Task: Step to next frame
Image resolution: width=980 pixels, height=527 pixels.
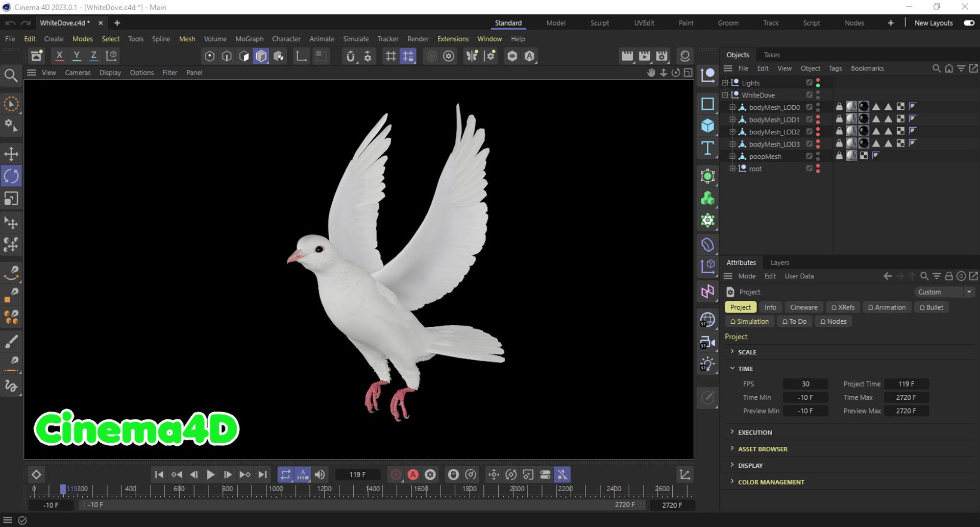Action: pos(228,474)
